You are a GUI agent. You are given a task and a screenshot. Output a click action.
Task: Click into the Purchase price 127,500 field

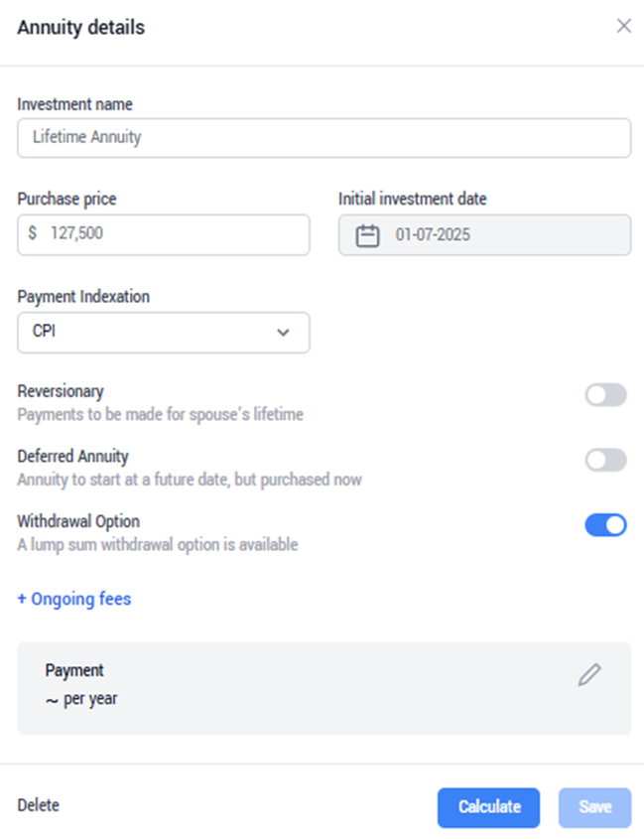click(x=164, y=234)
